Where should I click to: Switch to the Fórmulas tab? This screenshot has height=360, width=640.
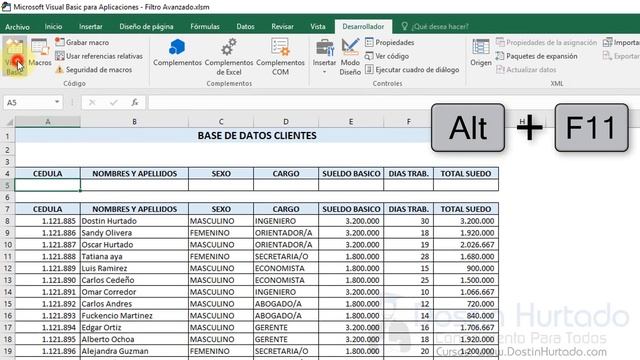[205, 27]
